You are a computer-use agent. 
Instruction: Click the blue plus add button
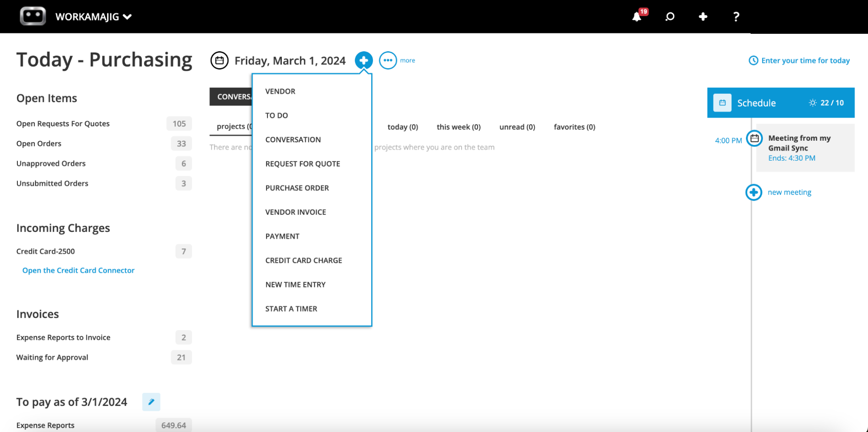click(363, 60)
